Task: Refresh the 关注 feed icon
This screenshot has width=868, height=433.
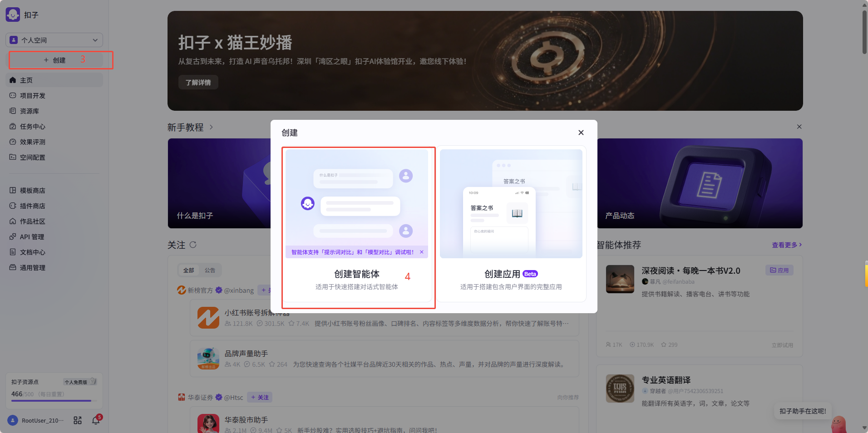Action: point(193,245)
